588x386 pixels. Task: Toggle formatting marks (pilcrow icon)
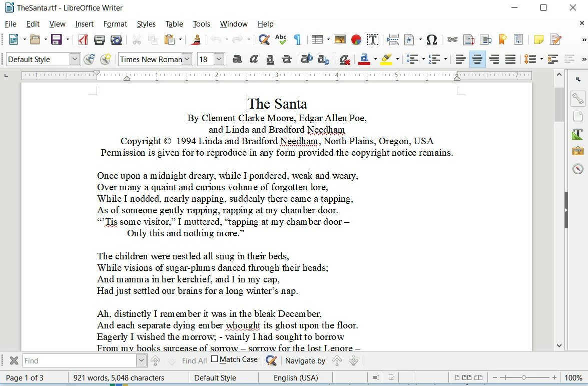297,40
